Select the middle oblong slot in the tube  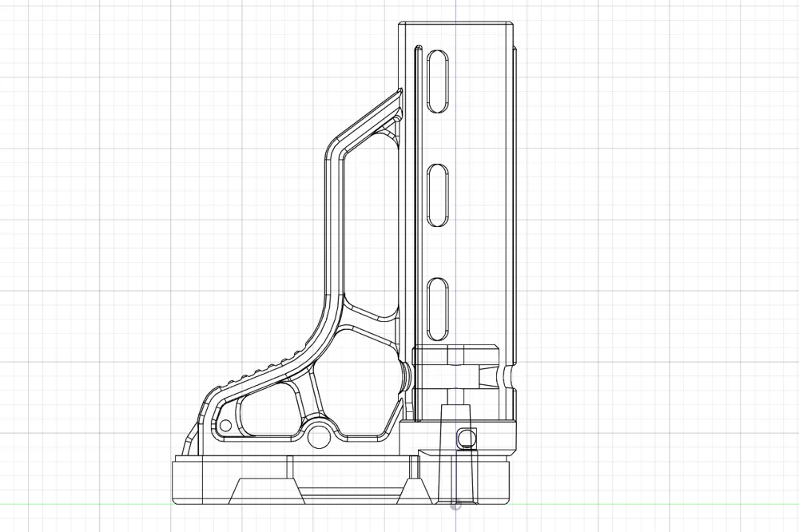pyautogui.click(x=439, y=194)
